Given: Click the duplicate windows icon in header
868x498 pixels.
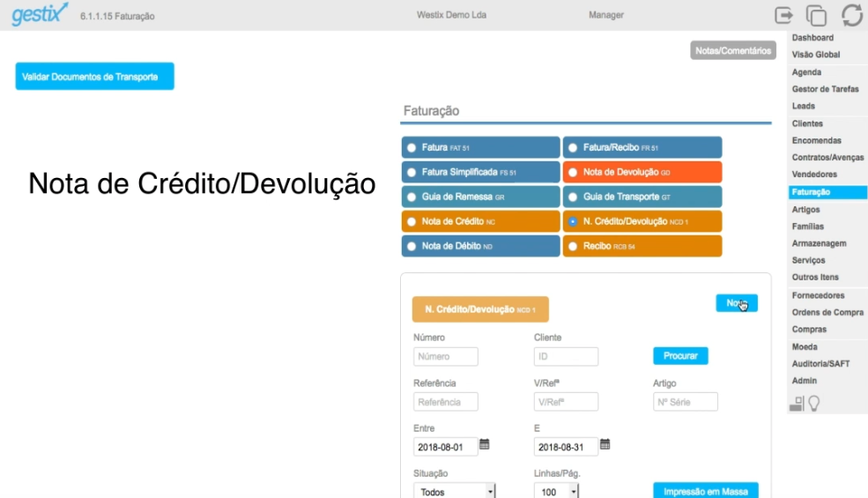Looking at the screenshot, I should [x=817, y=15].
